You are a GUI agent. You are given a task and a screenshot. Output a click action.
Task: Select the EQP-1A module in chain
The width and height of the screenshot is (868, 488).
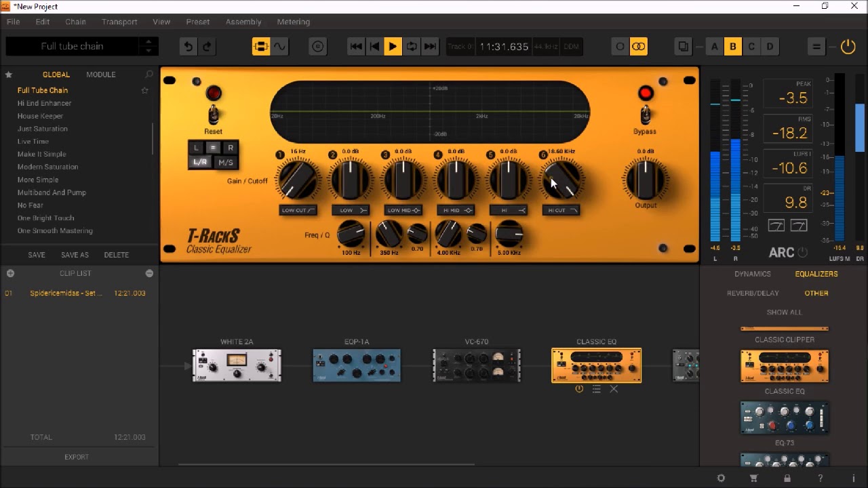(357, 365)
